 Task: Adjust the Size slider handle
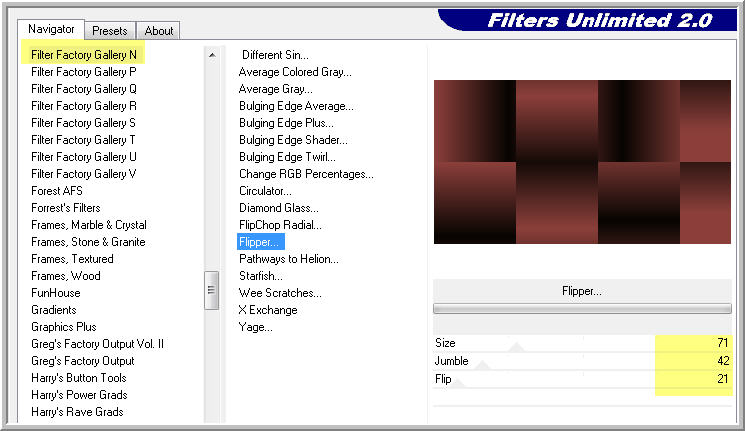pos(516,347)
